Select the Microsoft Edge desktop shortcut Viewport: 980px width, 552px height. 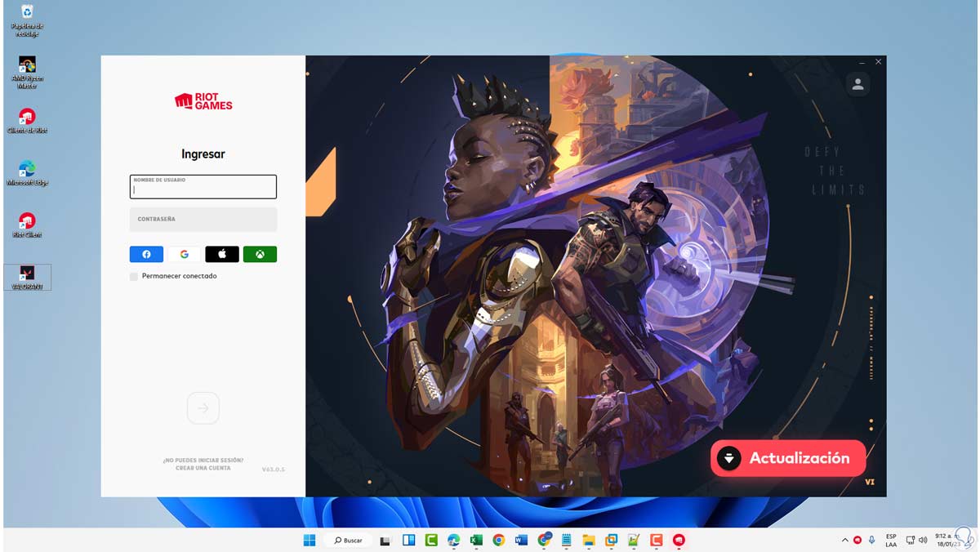(27, 173)
